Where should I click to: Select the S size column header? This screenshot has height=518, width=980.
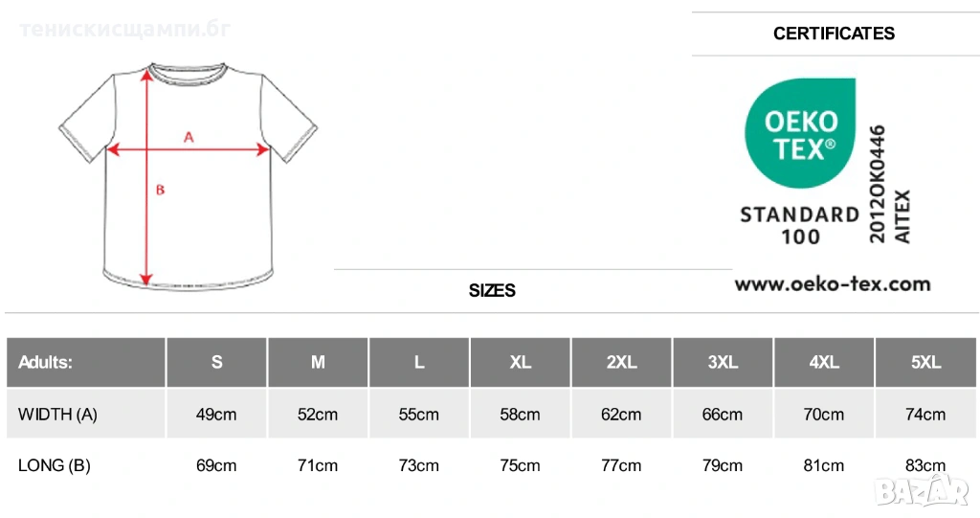point(217,363)
